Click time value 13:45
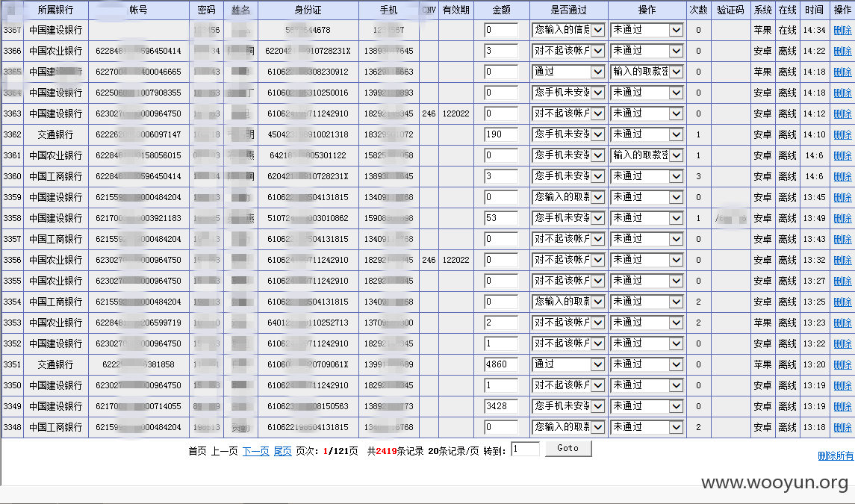855x504 pixels. [x=814, y=197]
